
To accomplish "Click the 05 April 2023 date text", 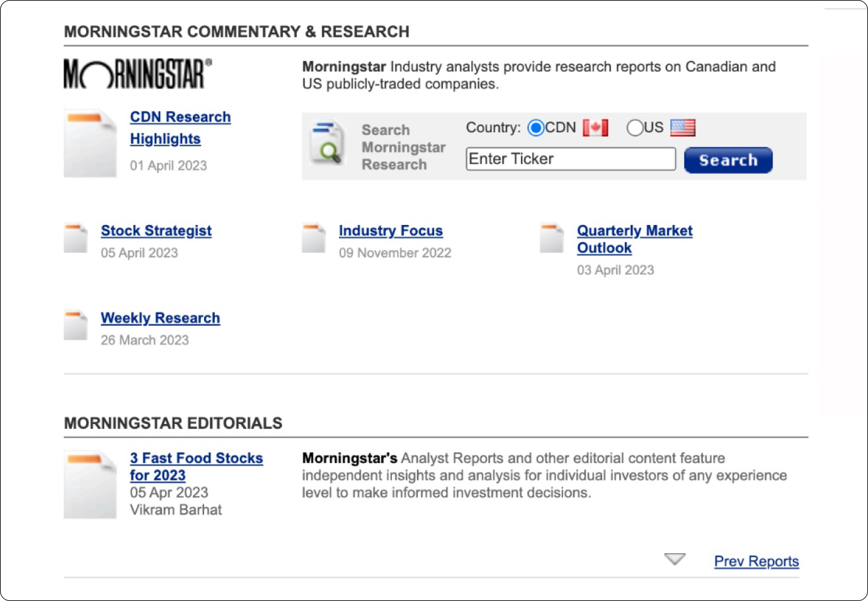I will [x=139, y=253].
